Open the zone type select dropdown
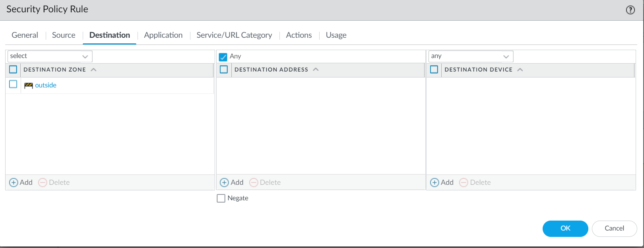644x248 pixels. coord(50,56)
